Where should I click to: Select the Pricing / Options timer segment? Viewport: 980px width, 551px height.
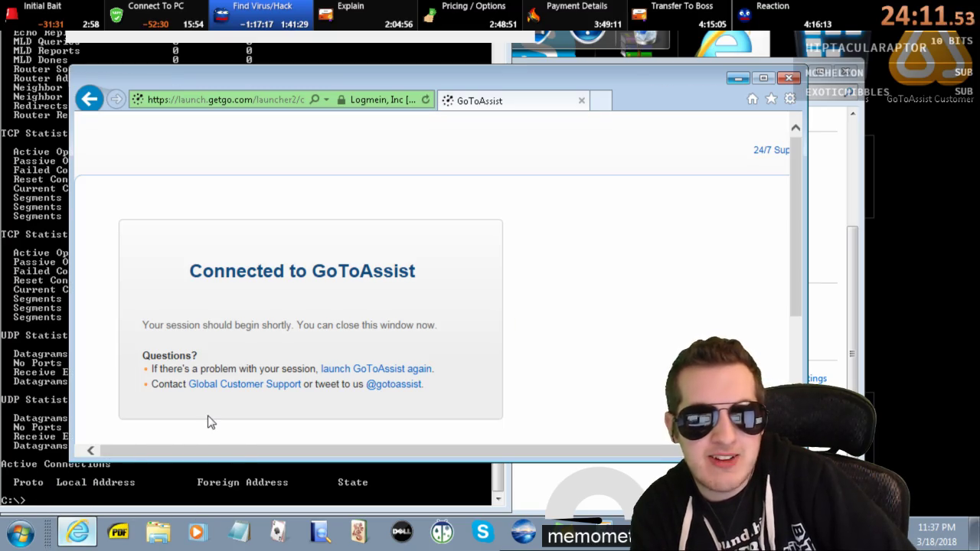tap(469, 15)
